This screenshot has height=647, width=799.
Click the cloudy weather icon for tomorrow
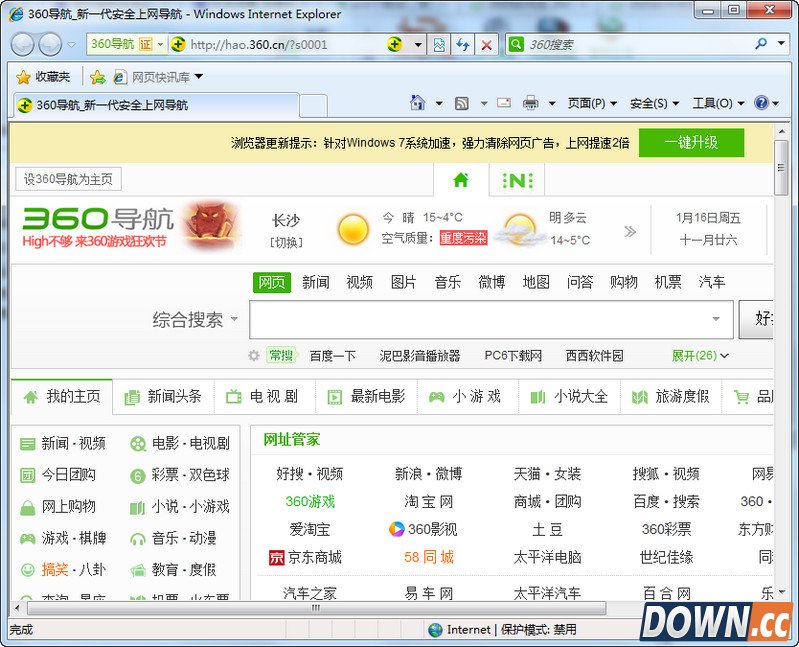(520, 230)
